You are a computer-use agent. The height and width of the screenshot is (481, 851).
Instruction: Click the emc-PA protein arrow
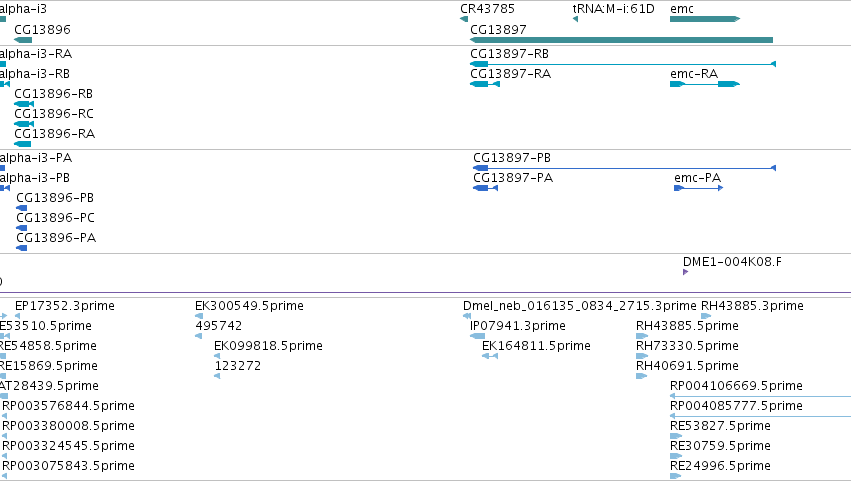[x=698, y=188]
